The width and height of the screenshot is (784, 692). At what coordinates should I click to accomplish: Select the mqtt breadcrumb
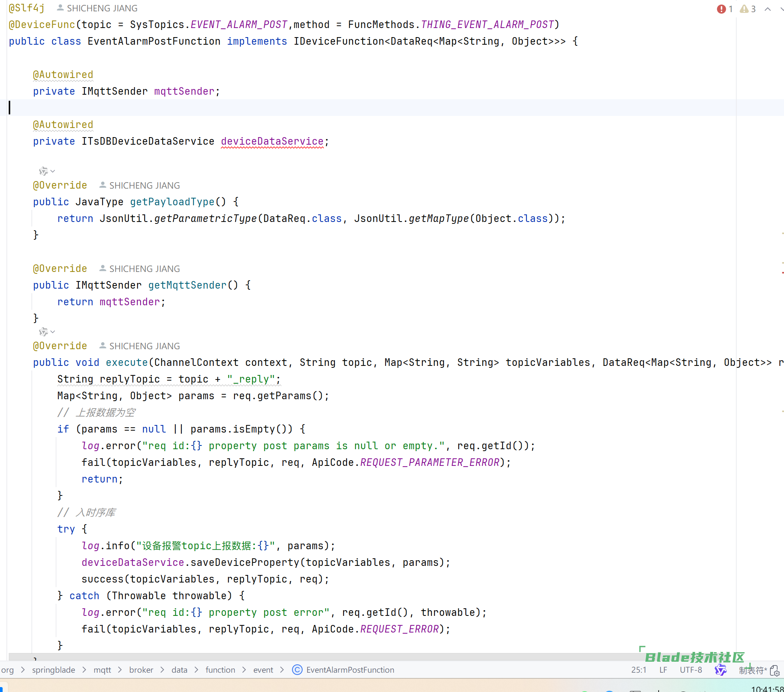102,670
